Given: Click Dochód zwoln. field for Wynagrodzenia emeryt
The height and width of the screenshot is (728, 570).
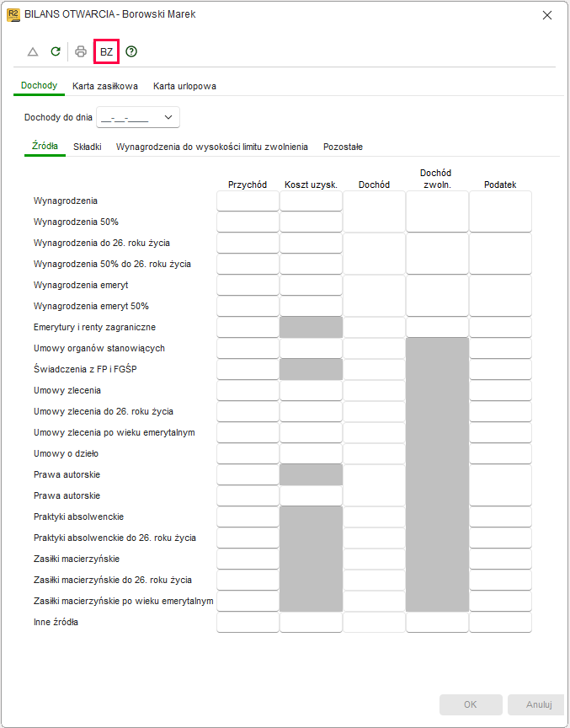Looking at the screenshot, I should (x=437, y=295).
